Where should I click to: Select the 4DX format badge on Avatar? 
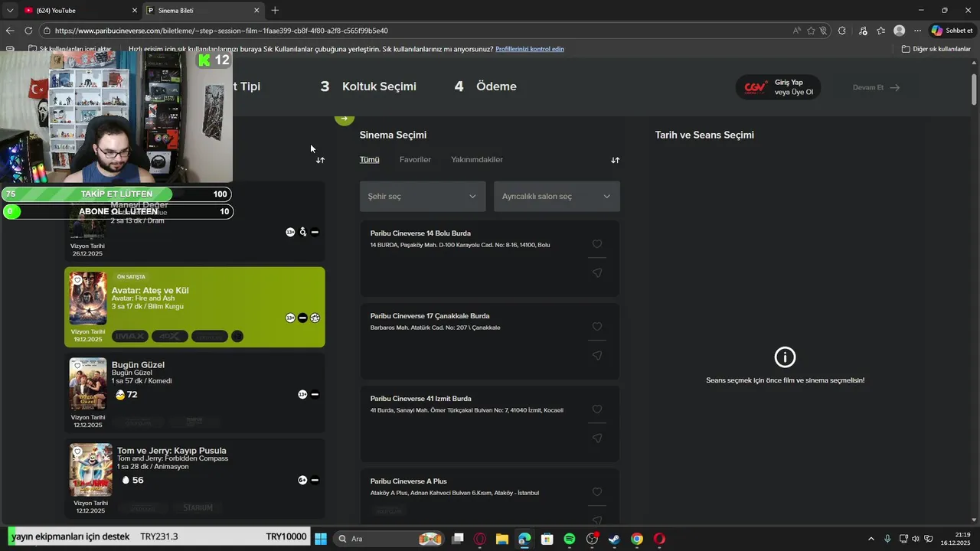click(x=170, y=336)
